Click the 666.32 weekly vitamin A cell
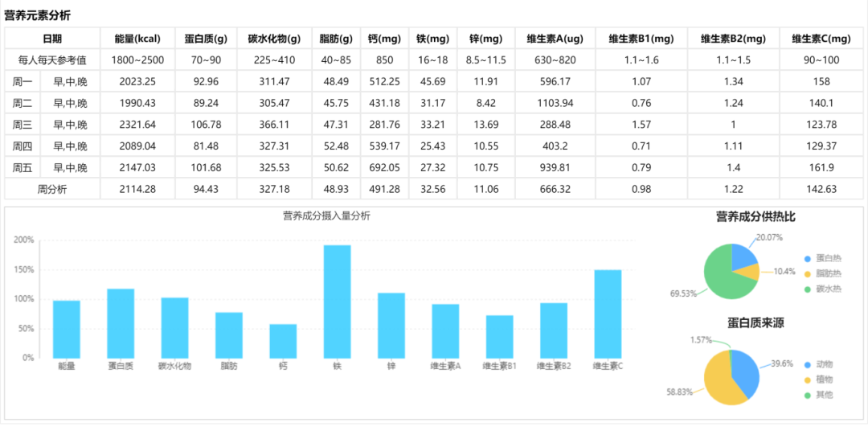The image size is (868, 439). click(555, 189)
